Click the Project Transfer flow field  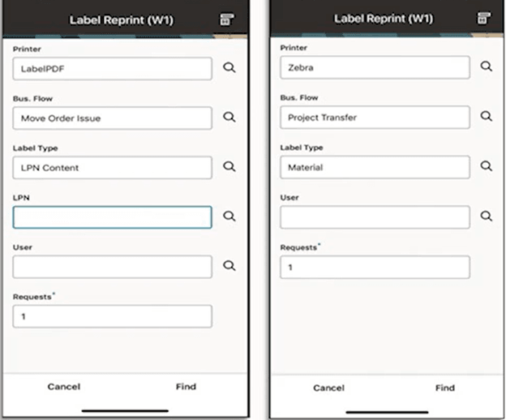[x=375, y=118]
